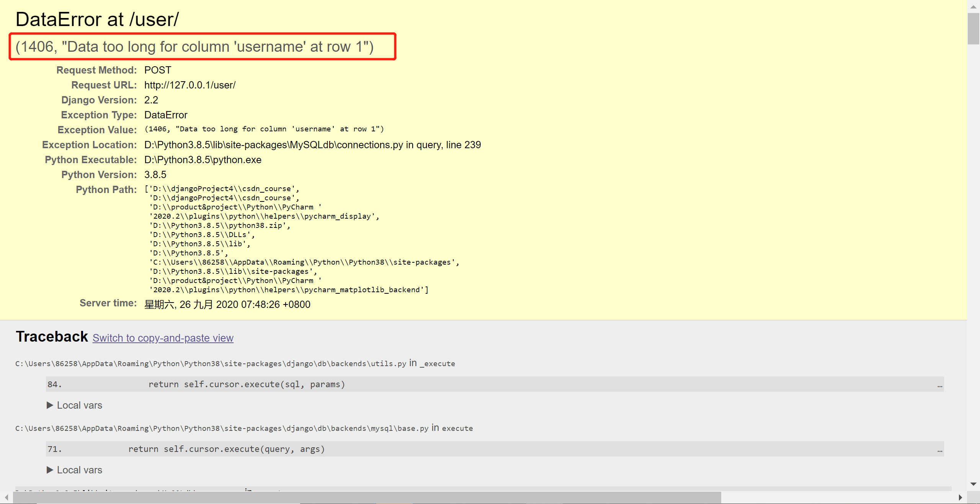Click the Request URL value http://127.0.0.1/user/

coord(190,85)
